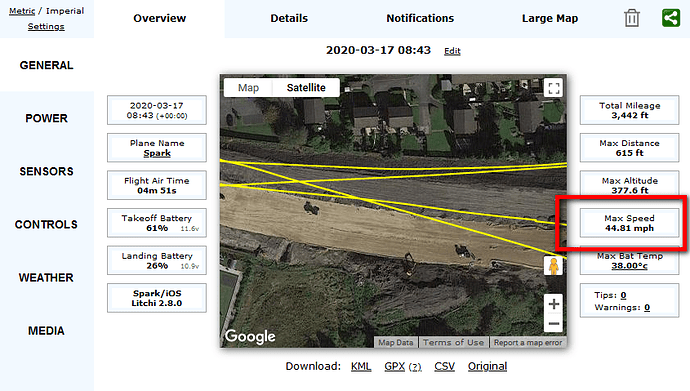Switch units to Metric

tap(22, 11)
